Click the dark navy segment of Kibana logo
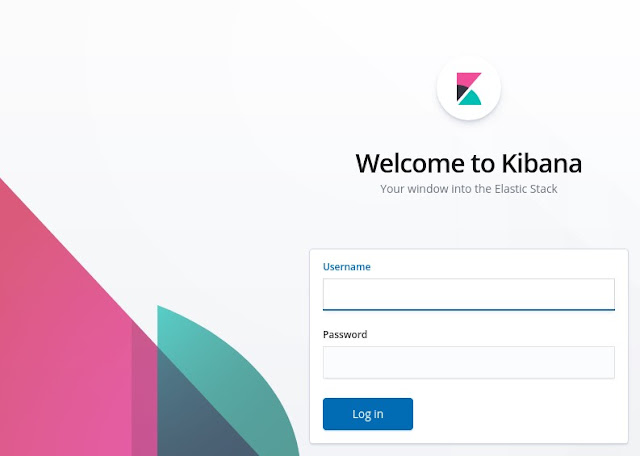This screenshot has height=456, width=640. (x=461, y=91)
